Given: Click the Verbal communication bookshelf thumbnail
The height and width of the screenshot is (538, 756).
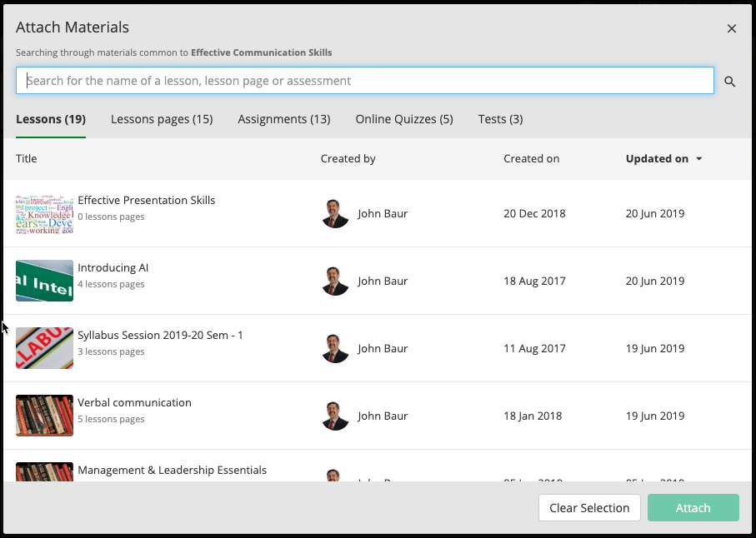Looking at the screenshot, I should 44,416.
